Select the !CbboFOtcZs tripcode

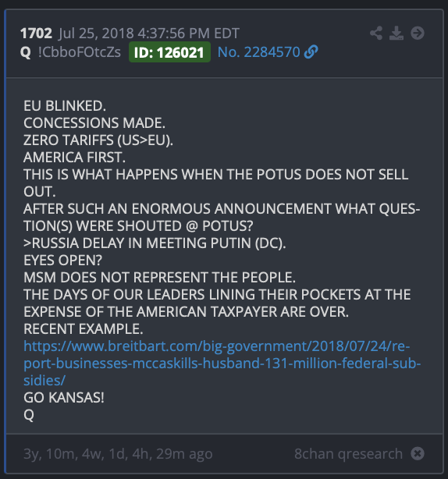80,52
